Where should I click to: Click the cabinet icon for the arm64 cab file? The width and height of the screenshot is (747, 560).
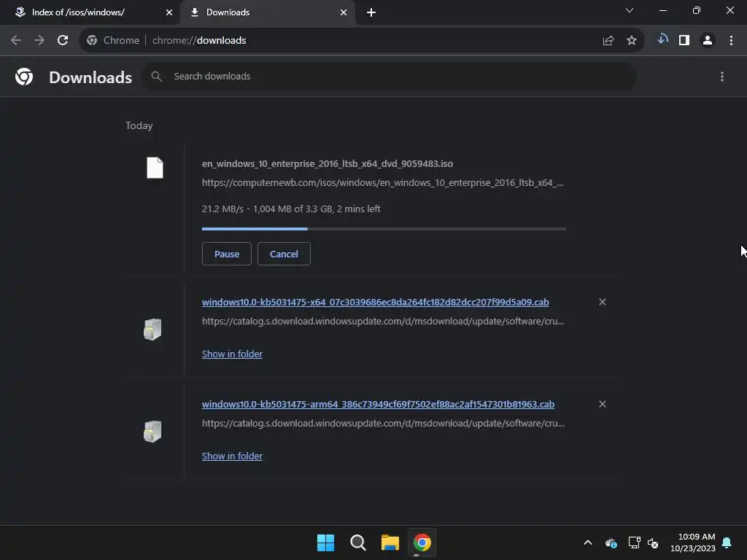pos(152,431)
